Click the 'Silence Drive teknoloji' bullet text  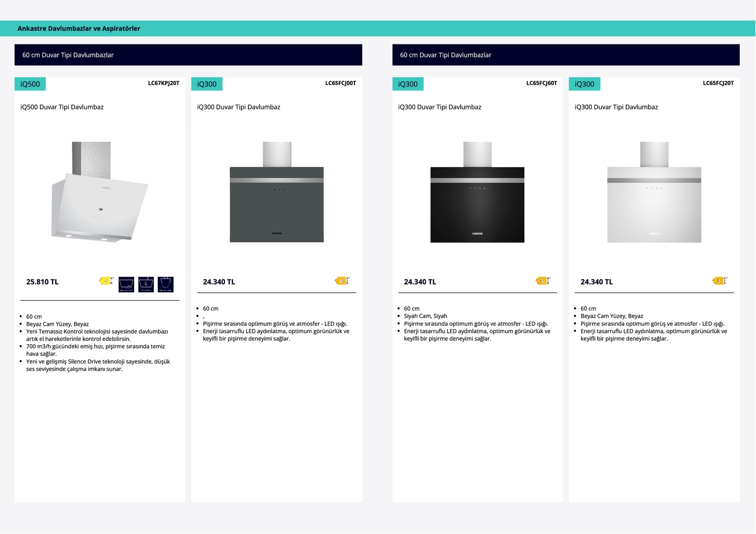98,365
